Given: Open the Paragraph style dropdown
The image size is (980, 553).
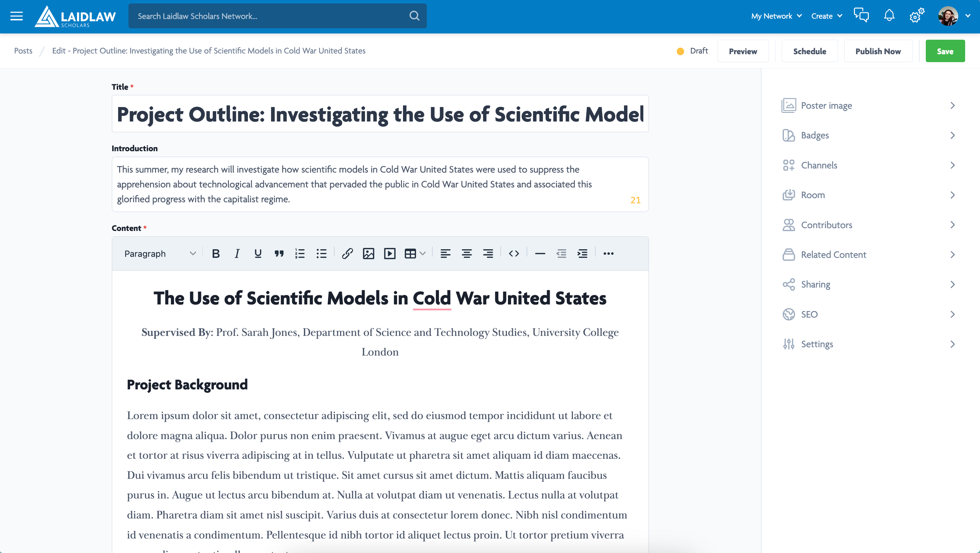Looking at the screenshot, I should click(x=160, y=254).
